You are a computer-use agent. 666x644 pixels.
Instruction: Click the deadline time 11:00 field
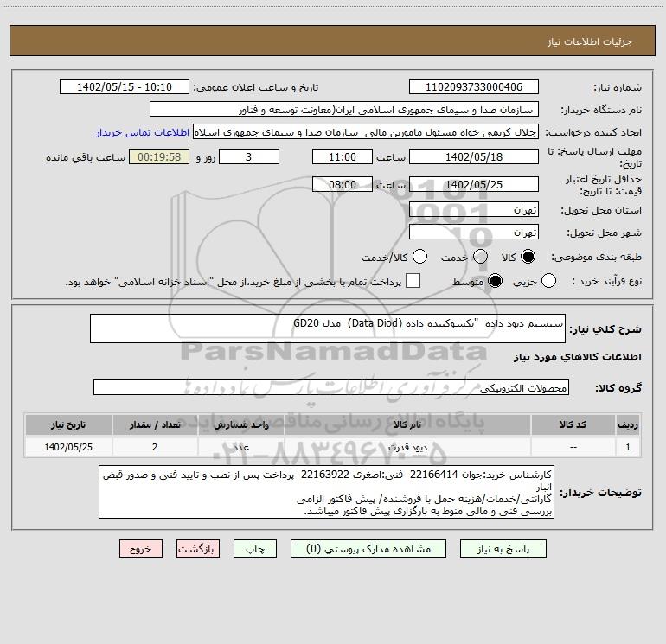(x=343, y=156)
